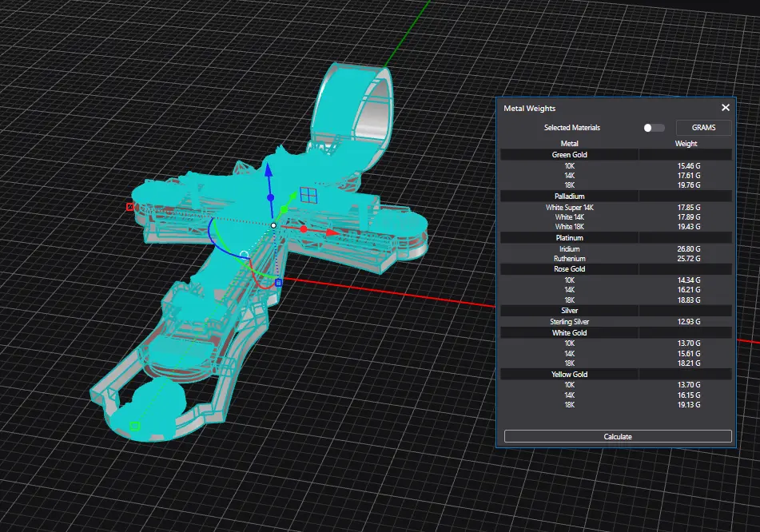Select the White Gold category row
This screenshot has width=760, height=532.
[616, 333]
